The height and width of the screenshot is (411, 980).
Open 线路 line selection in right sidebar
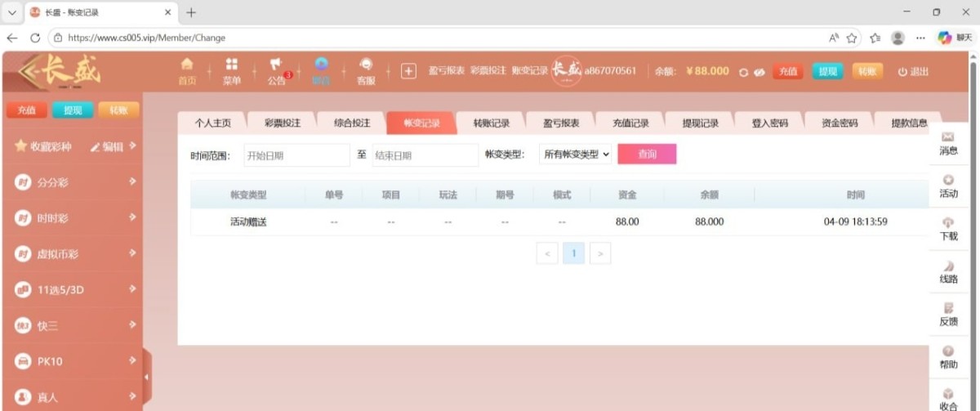click(948, 272)
